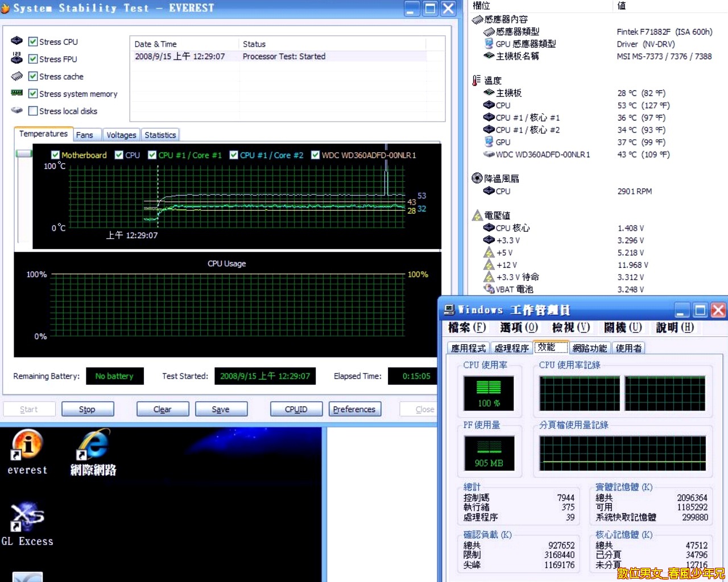The width and height of the screenshot is (728, 582).
Task: Toggle CPU #1 / Core #2 graph checkbox
Action: pos(233,155)
